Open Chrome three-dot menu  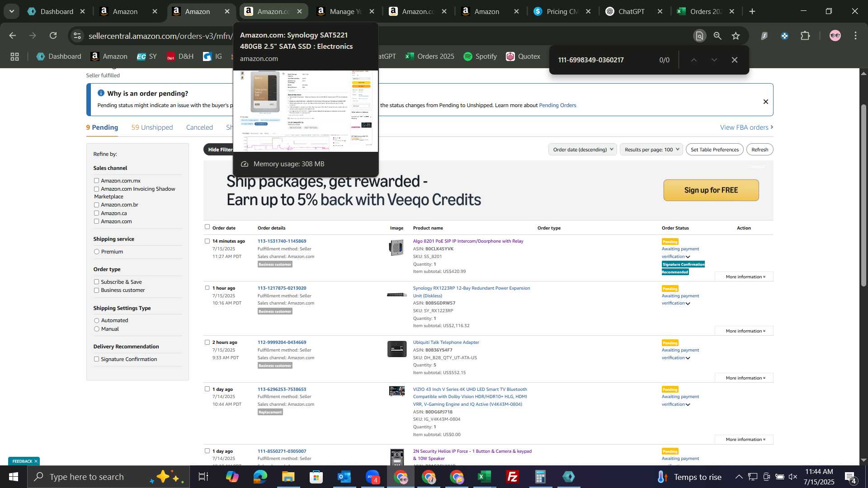click(x=855, y=36)
